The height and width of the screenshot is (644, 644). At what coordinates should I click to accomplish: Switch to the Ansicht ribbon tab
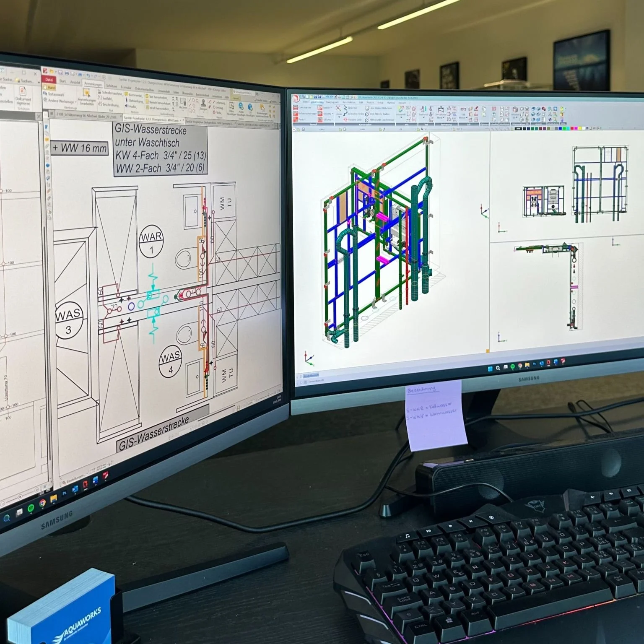click(x=75, y=82)
